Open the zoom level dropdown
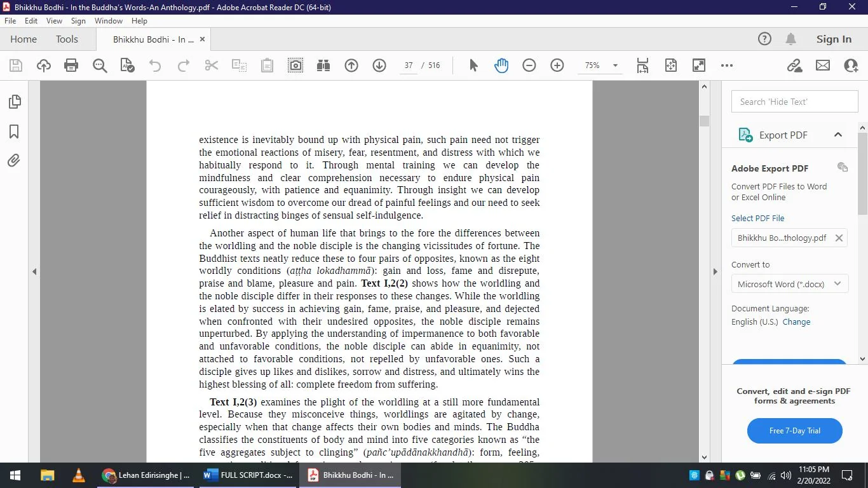 pyautogui.click(x=614, y=65)
